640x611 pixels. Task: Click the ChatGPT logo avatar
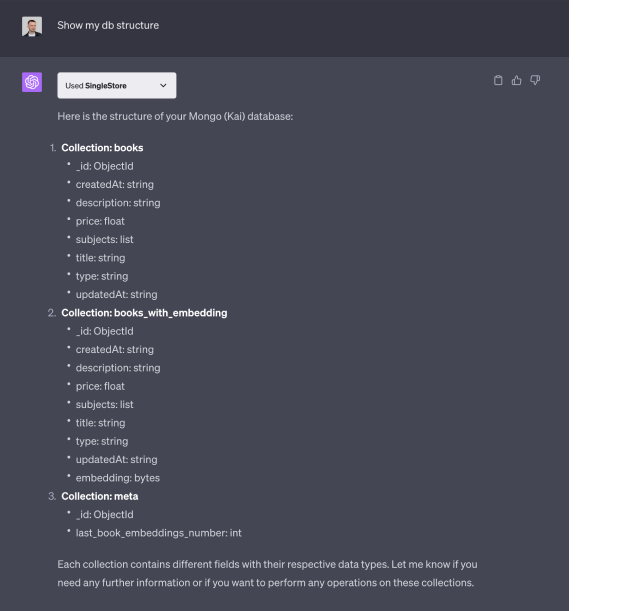(x=32, y=82)
